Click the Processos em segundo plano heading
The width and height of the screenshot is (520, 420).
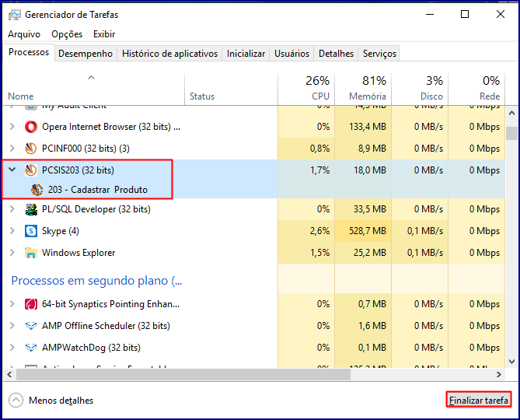(x=96, y=281)
